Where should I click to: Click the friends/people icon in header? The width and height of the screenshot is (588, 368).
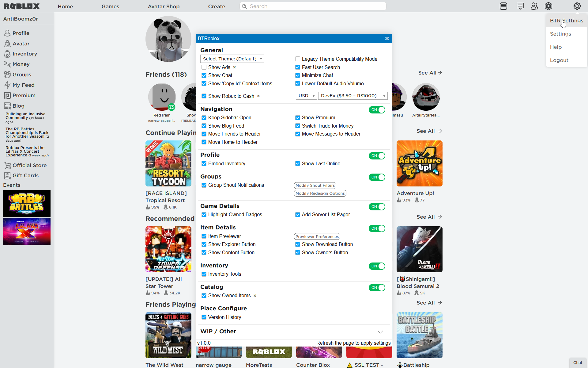coord(534,6)
